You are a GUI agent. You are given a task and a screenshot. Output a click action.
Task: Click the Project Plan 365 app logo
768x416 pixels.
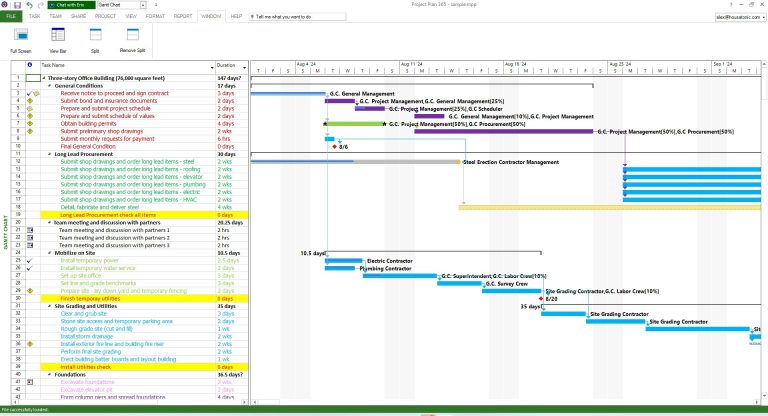4,5
